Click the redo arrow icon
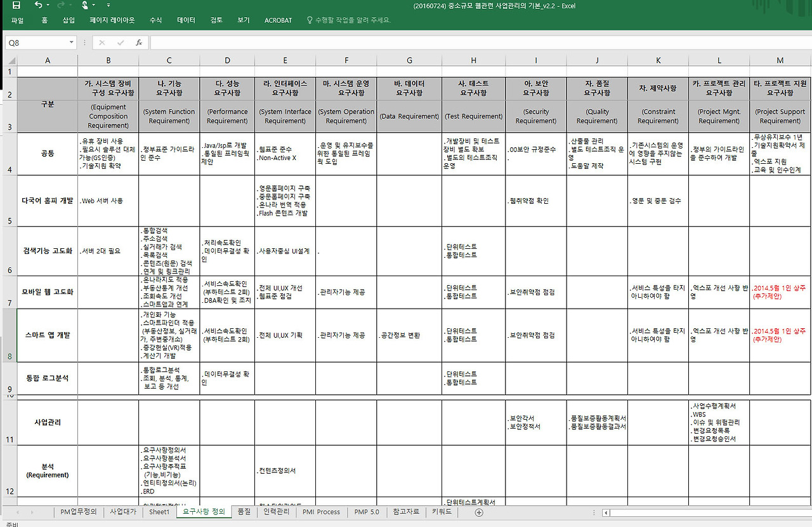The height and width of the screenshot is (527, 812). tap(61, 5)
